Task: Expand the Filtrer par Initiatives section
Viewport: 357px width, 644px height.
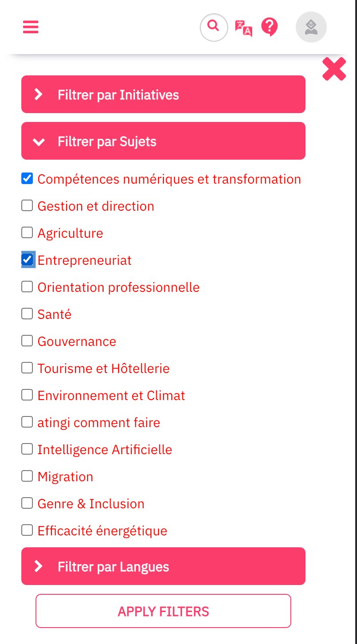Action: 163,94
